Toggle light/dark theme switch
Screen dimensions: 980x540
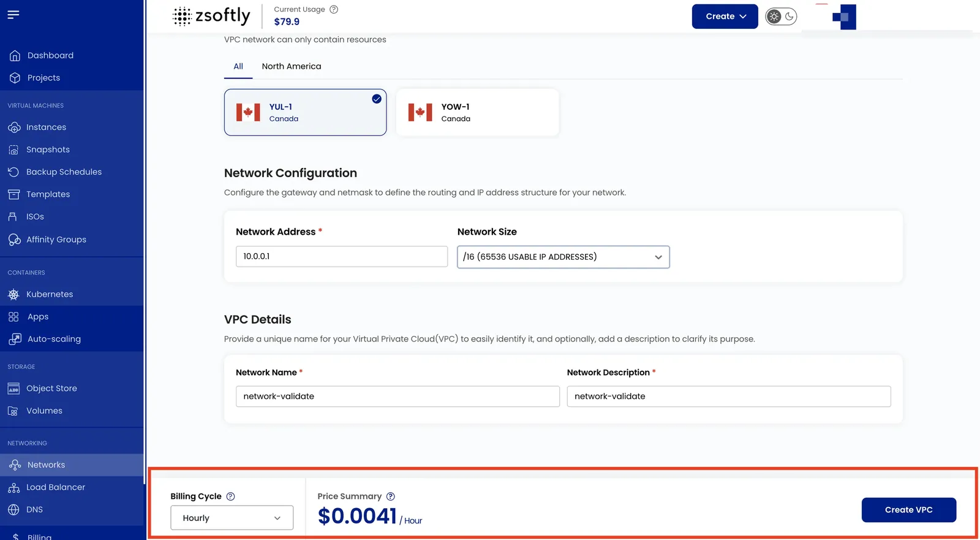pyautogui.click(x=782, y=17)
